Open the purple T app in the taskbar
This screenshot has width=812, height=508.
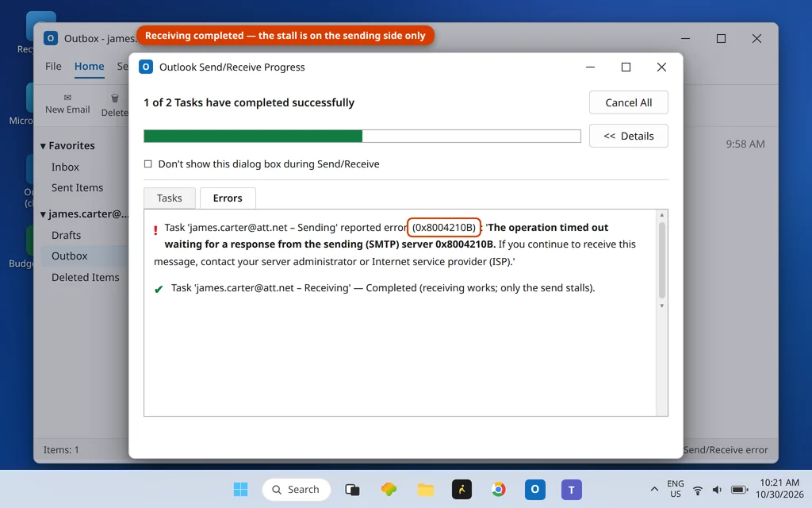(x=571, y=489)
